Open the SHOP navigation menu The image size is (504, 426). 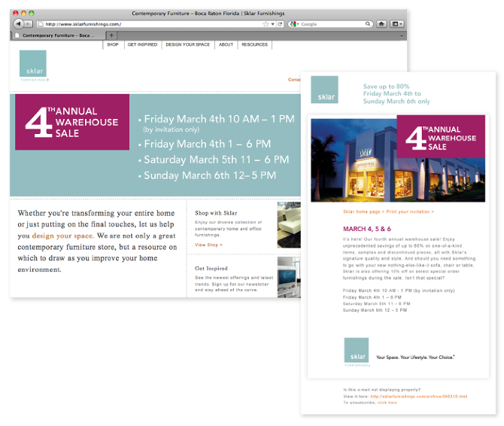(x=113, y=44)
